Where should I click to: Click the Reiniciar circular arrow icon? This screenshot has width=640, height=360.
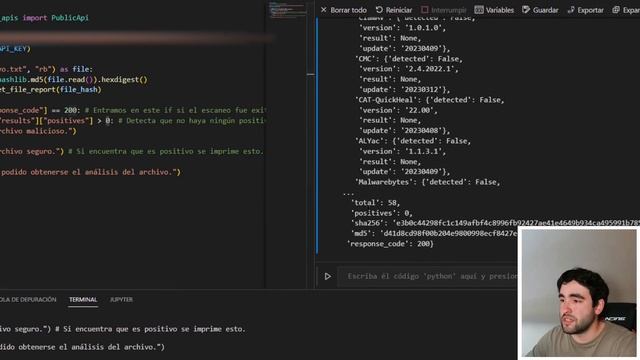point(379,10)
